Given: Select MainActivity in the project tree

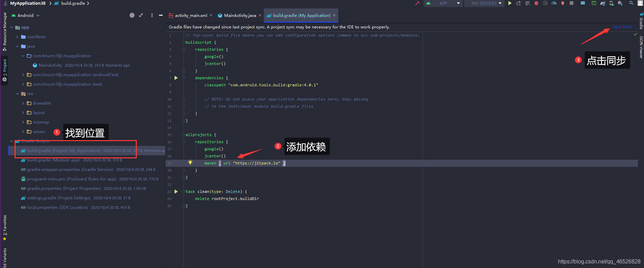Looking at the screenshot, I should click(50, 65).
